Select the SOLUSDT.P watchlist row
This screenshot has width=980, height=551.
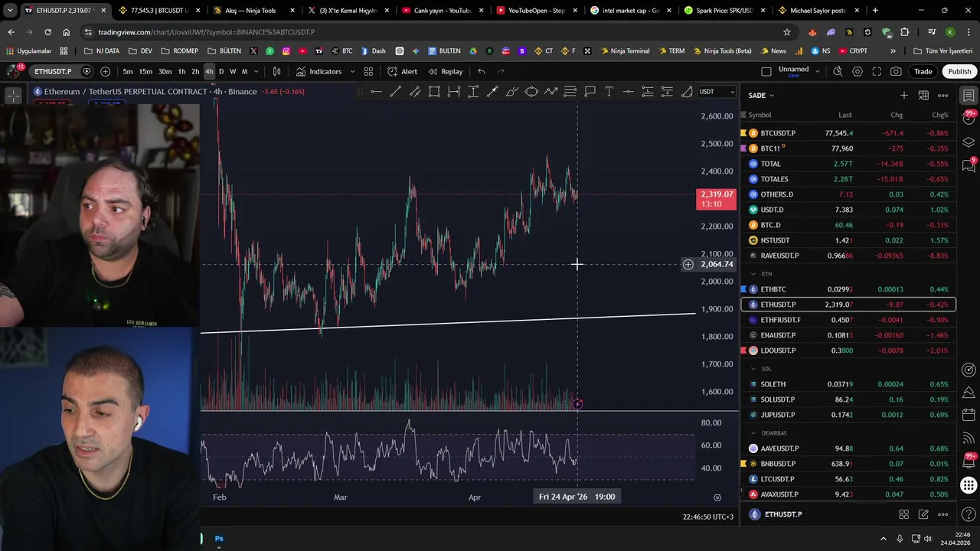pyautogui.click(x=848, y=399)
